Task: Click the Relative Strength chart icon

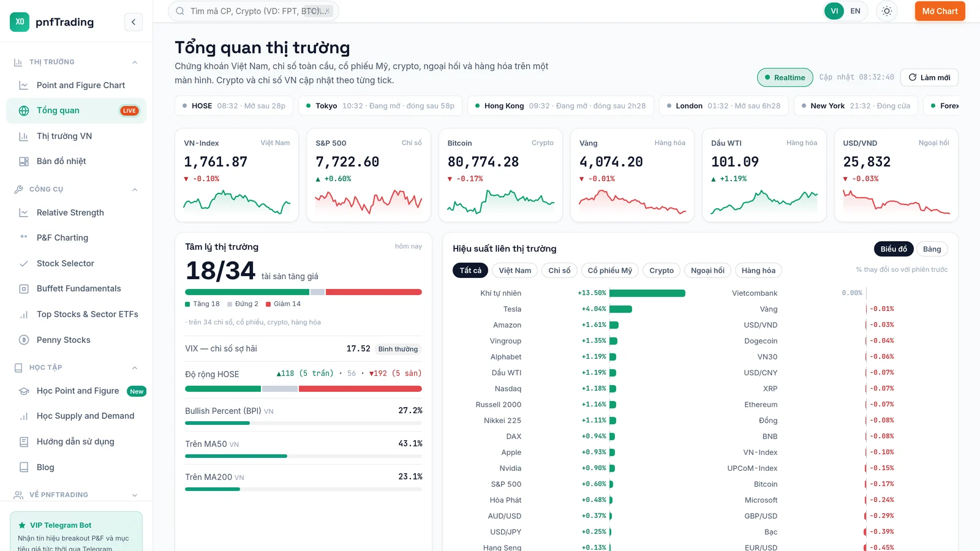Action: [x=24, y=212]
